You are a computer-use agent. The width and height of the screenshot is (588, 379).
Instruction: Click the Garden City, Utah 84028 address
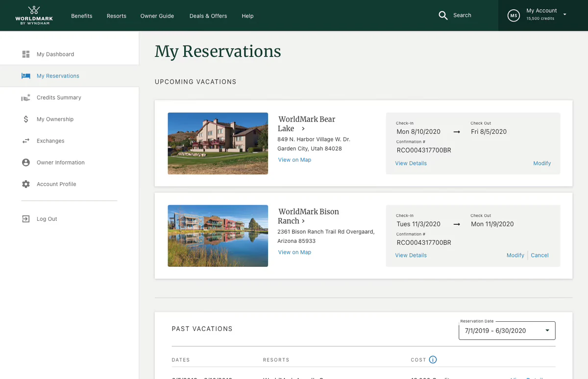[310, 148]
